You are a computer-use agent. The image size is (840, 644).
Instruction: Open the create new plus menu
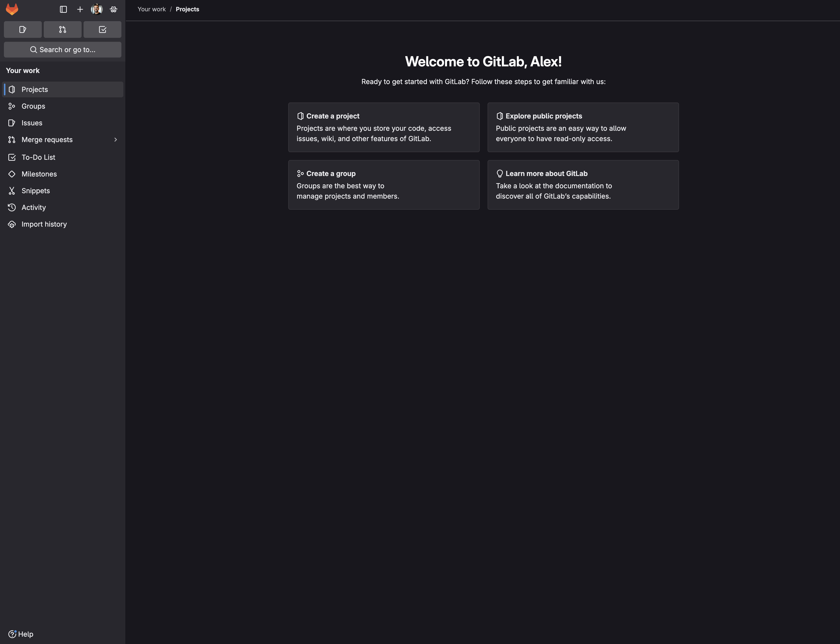pyautogui.click(x=80, y=9)
